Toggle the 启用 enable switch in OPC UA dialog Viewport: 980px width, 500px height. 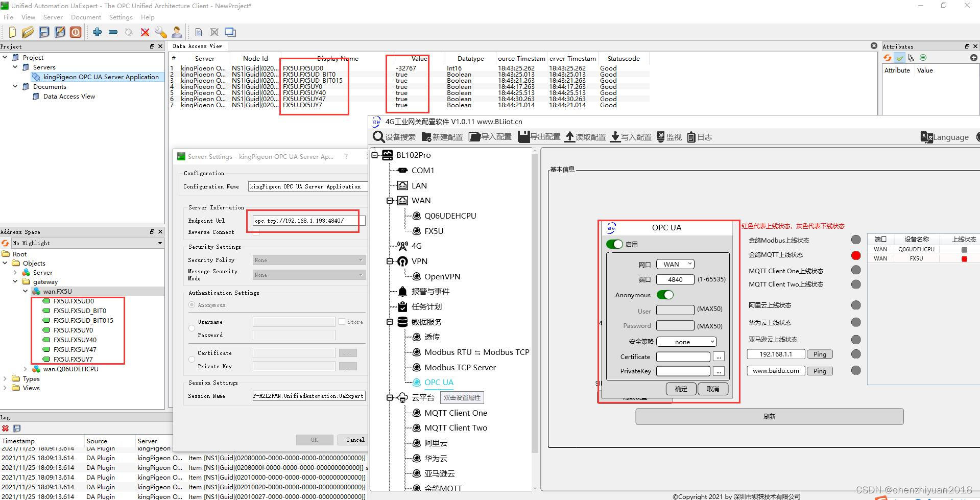614,244
